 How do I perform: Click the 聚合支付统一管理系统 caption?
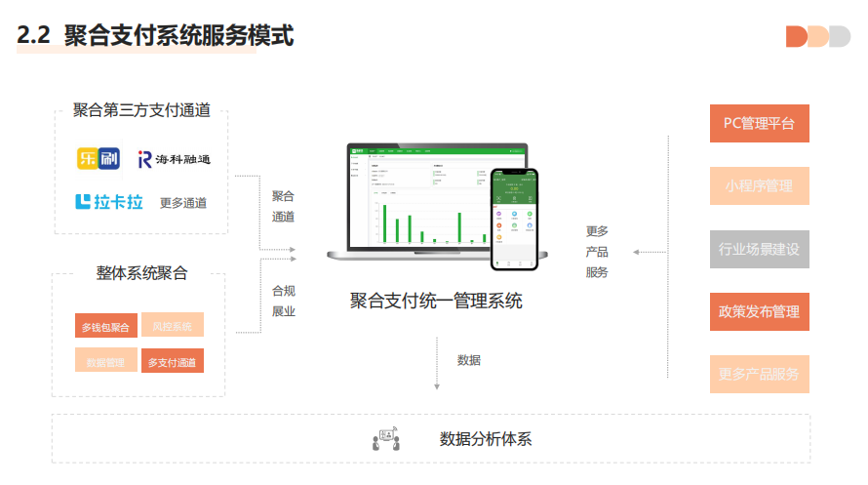tap(436, 301)
